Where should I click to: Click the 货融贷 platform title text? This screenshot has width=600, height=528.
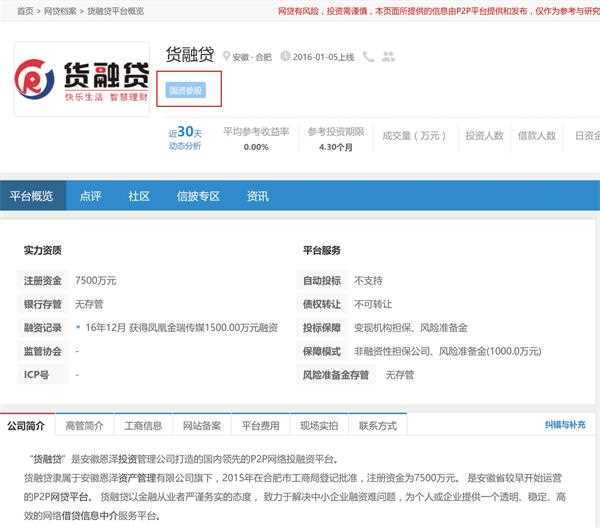coord(190,55)
